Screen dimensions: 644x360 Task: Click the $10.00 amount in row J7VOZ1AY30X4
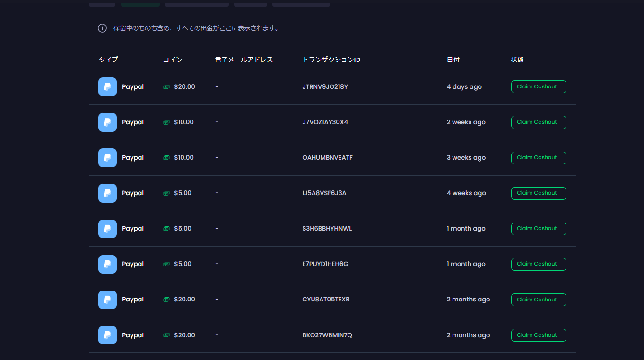184,122
